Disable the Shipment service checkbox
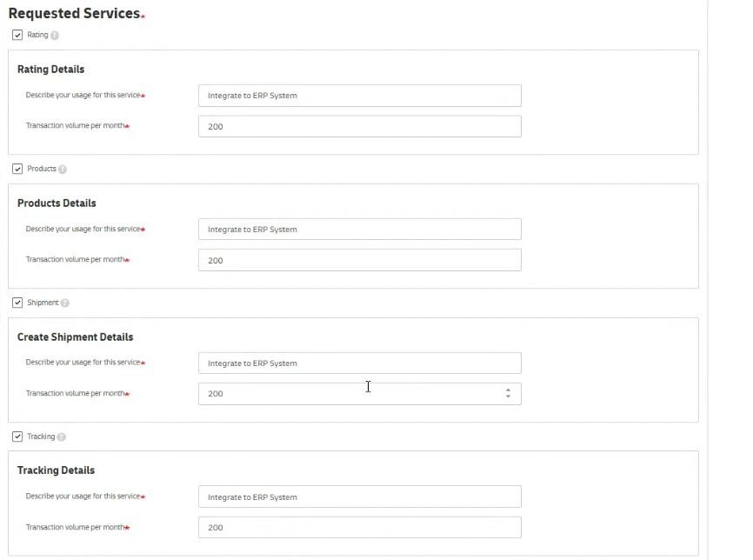This screenshot has height=560, width=753. pos(17,303)
